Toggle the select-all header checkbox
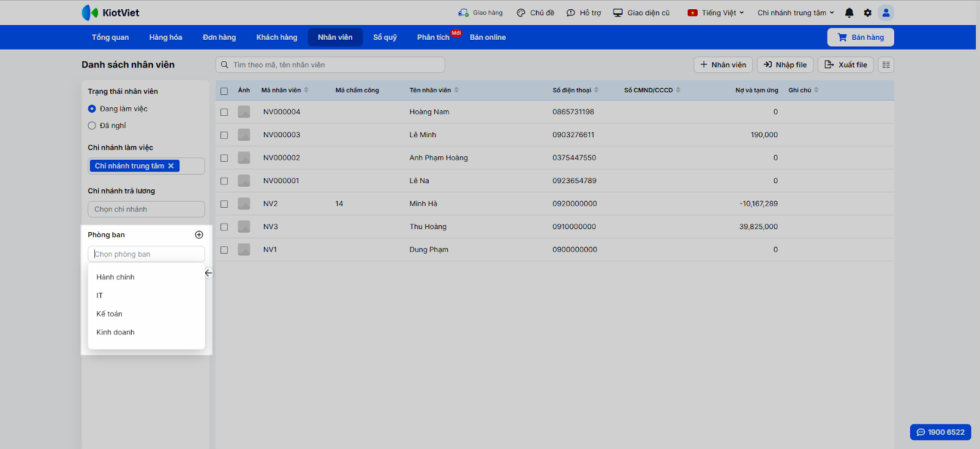This screenshot has width=980, height=449. click(224, 91)
